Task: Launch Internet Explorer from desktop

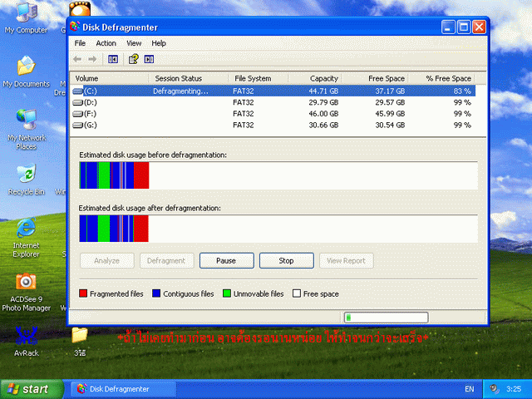Action: [26, 238]
